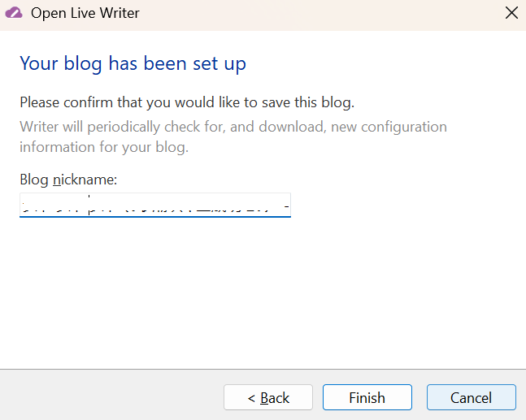
Task: Click the empty title bar area beside title
Action: pos(325,13)
